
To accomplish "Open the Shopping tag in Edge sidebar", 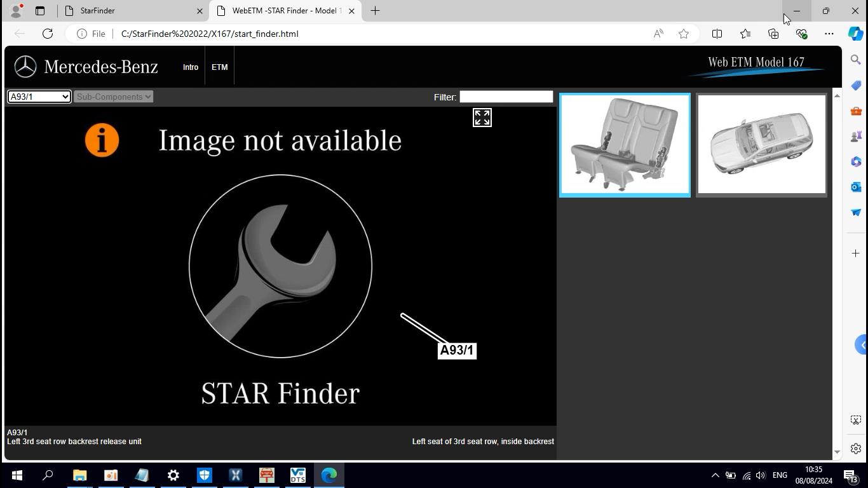I will coord(856,85).
